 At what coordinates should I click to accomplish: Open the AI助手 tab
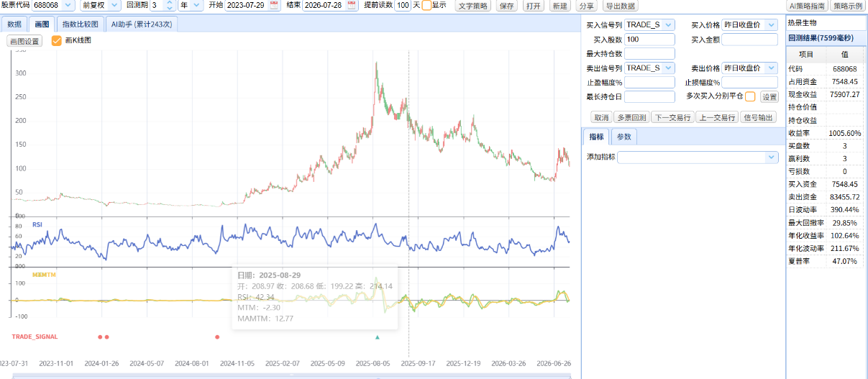point(142,24)
